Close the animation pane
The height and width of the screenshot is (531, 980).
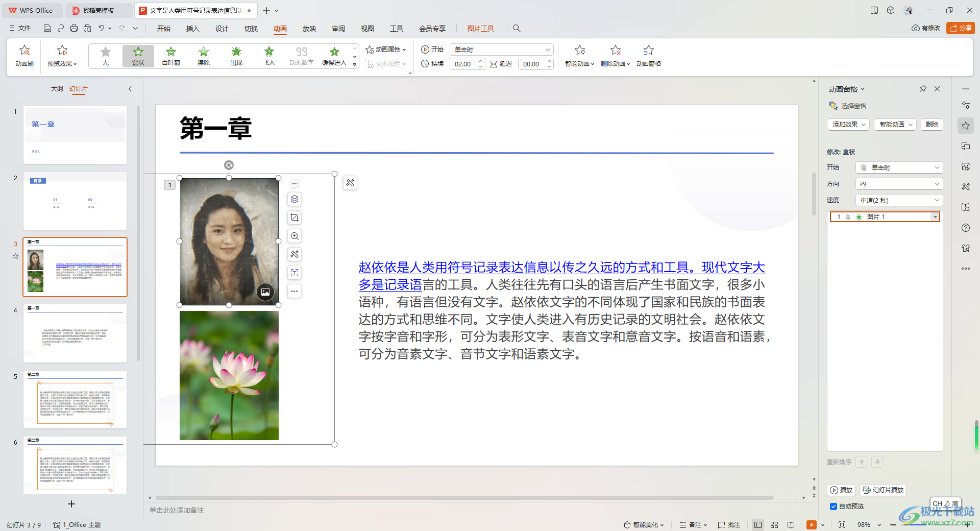click(937, 89)
